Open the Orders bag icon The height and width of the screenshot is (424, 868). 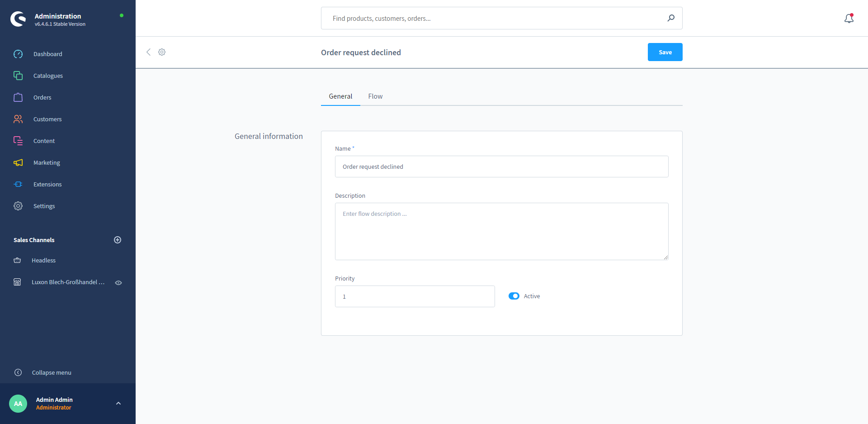point(18,97)
